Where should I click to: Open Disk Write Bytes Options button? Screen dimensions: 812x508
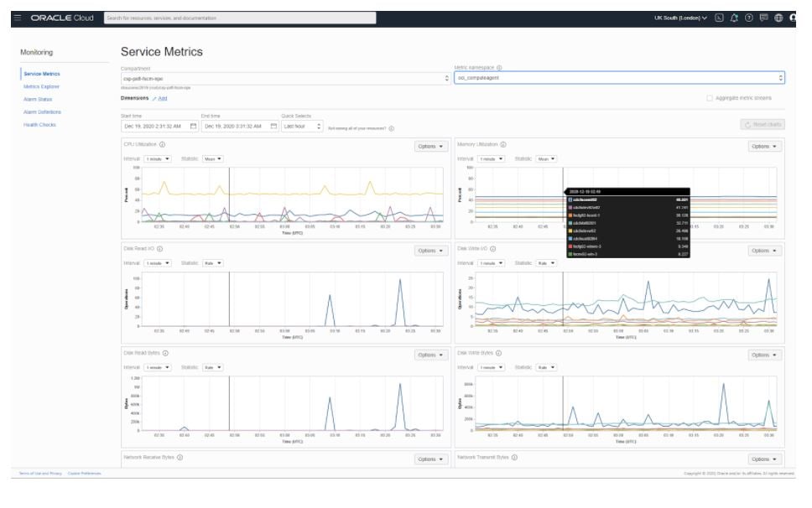pos(764,355)
